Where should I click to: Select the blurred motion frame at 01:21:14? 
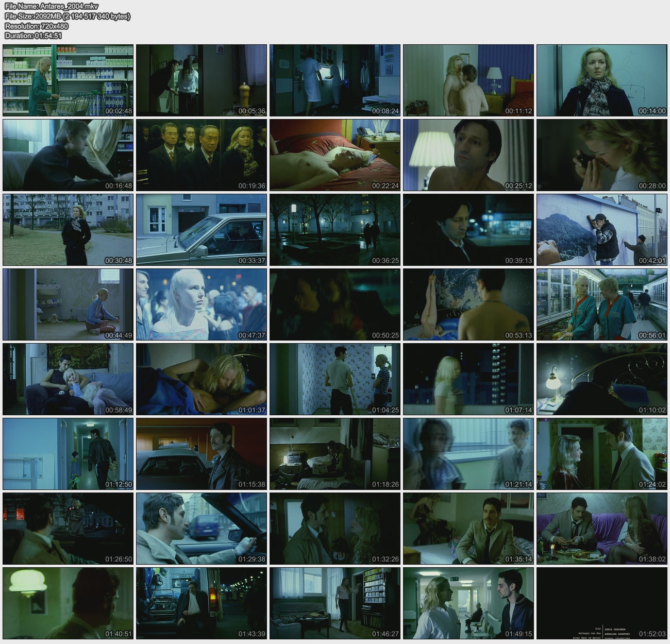[x=468, y=454]
